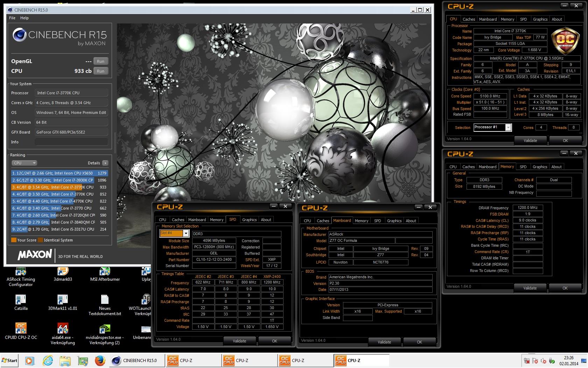Select Graphics tab in CPU-Z Memory window
This screenshot has height=368, width=588.
point(540,167)
